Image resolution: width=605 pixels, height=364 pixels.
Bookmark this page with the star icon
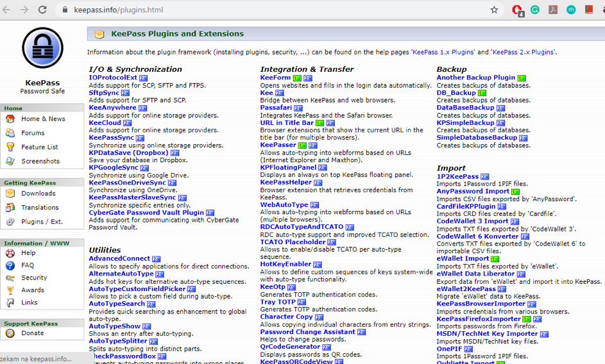494,10
